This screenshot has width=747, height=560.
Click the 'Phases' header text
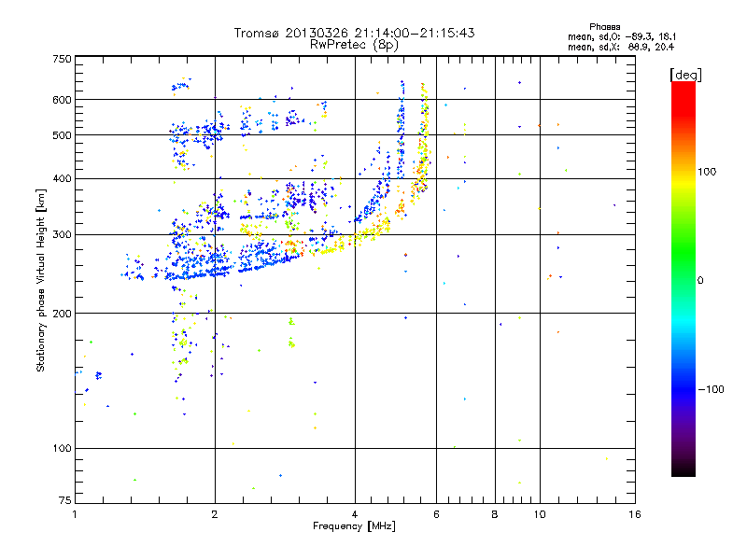(x=604, y=27)
